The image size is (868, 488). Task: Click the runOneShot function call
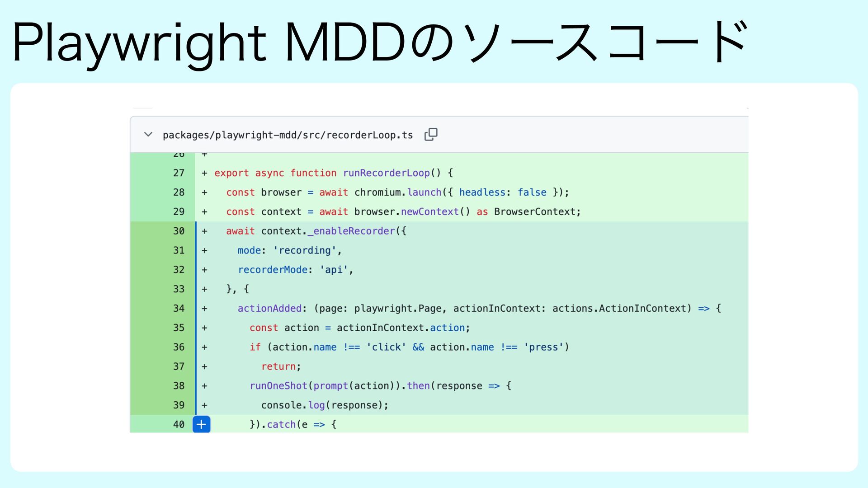pos(278,386)
